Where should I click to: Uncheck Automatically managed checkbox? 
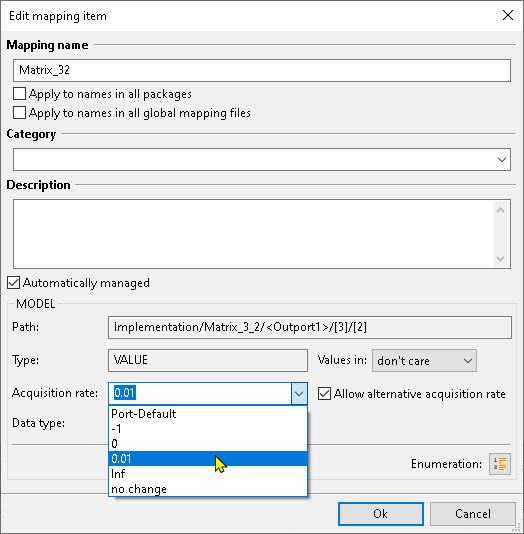tap(13, 283)
